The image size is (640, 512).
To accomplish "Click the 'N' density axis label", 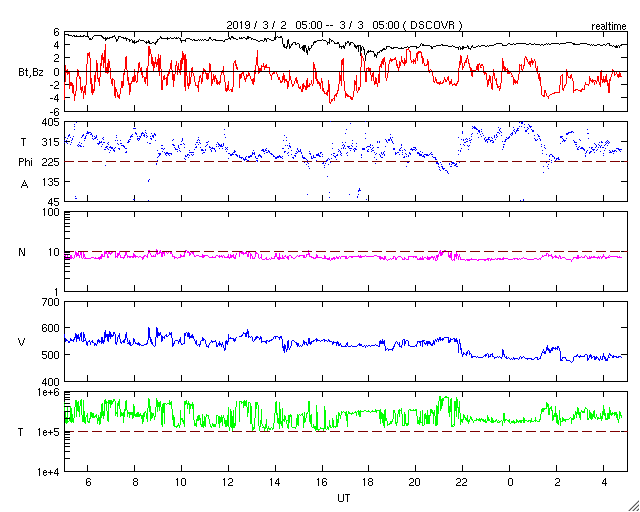I will click(22, 252).
